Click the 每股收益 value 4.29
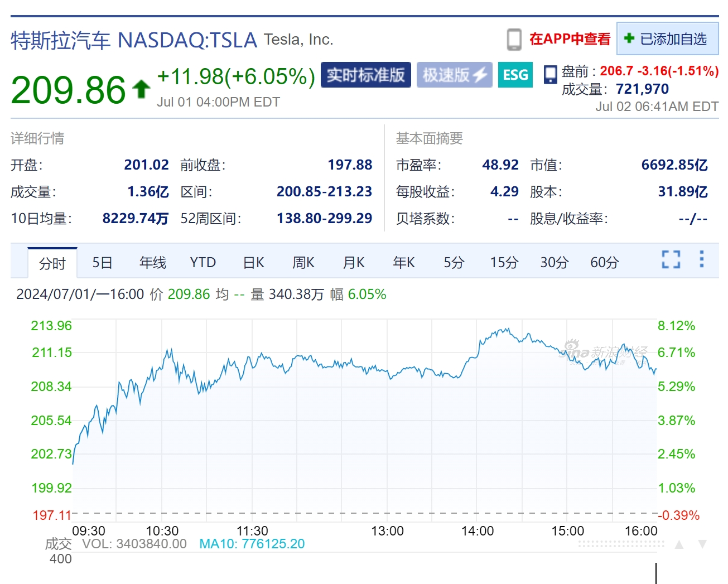Screen dimensions: 728x584 pyautogui.click(x=504, y=192)
